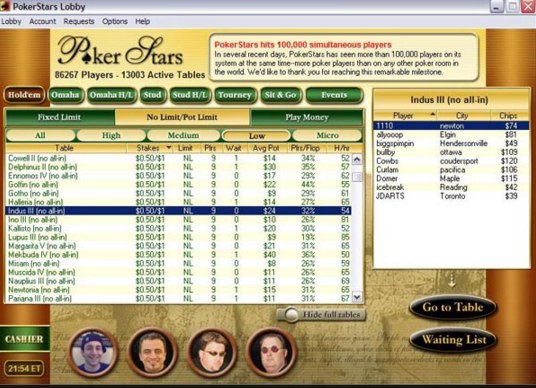Switch to Omaha H/L games
Image resolution: width=536 pixels, height=388 pixels.
(112, 95)
